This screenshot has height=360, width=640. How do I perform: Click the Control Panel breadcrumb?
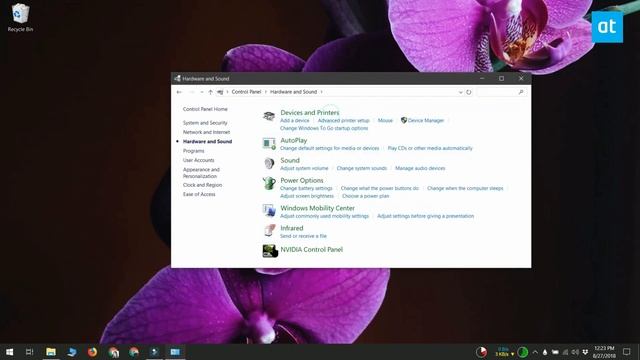[246, 92]
